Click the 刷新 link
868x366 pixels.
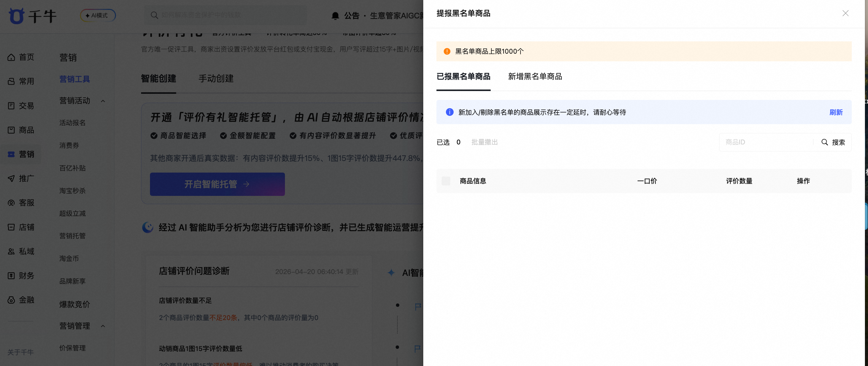(x=836, y=112)
